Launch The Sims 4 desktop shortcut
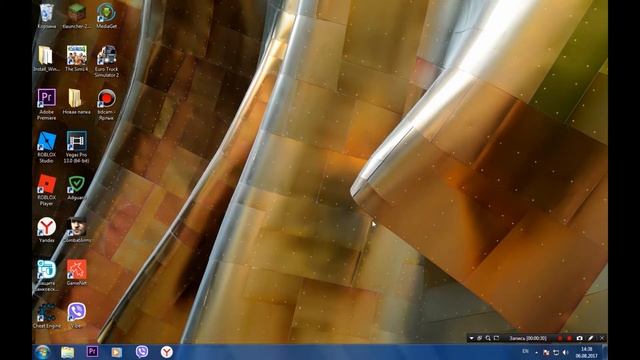This screenshot has height=360, width=640. (76, 59)
